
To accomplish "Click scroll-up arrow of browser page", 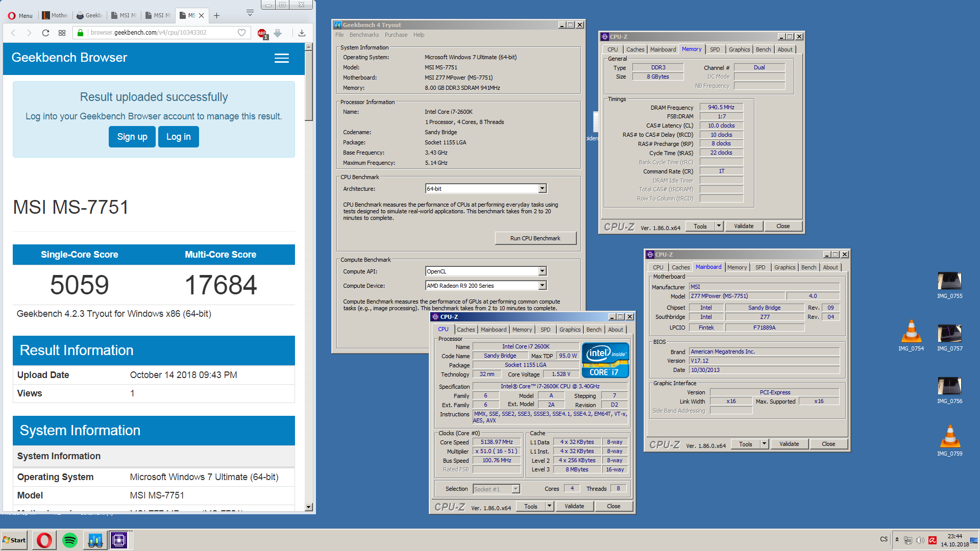I will [x=308, y=47].
